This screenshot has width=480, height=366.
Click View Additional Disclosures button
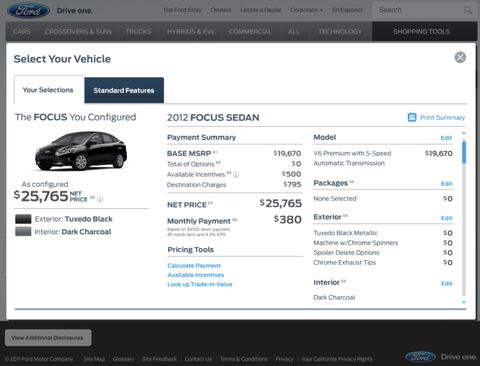click(x=48, y=338)
